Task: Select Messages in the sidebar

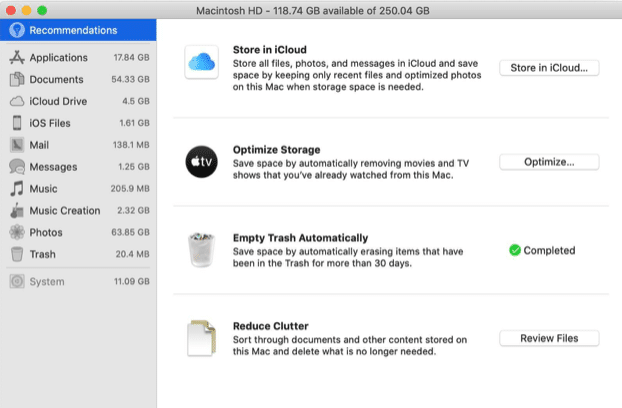Action: coord(53,166)
